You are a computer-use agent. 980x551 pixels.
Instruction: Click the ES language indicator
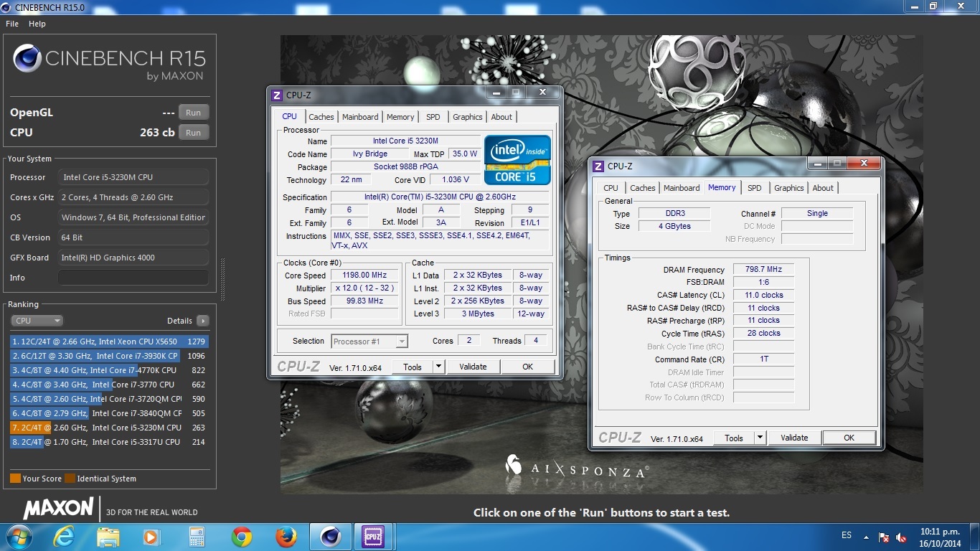[847, 535]
